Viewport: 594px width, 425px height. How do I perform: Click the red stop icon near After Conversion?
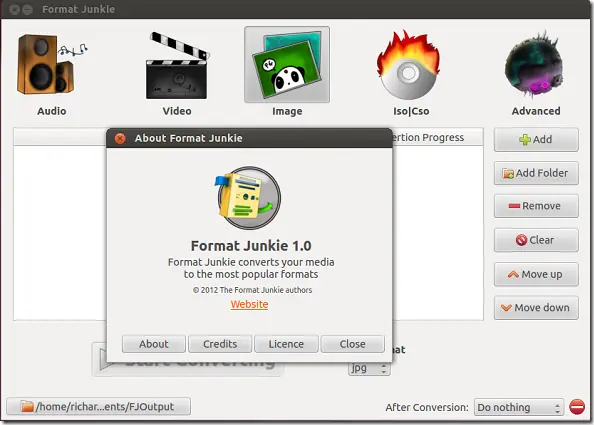pyautogui.click(x=577, y=407)
